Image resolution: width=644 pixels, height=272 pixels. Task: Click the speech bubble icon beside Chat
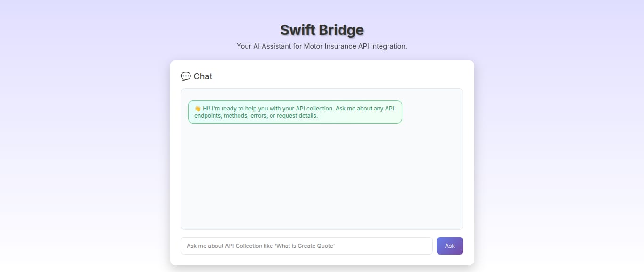tap(186, 76)
